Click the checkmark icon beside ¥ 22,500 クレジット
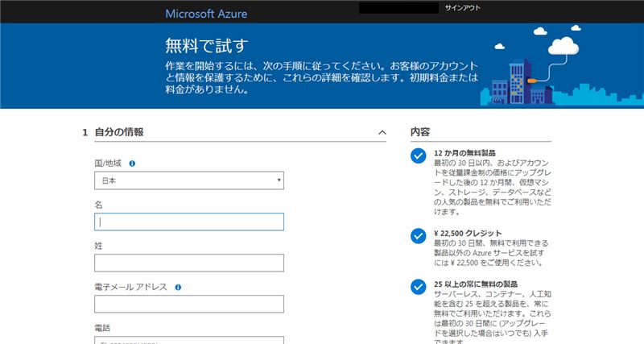The width and height of the screenshot is (644, 344). (x=418, y=236)
